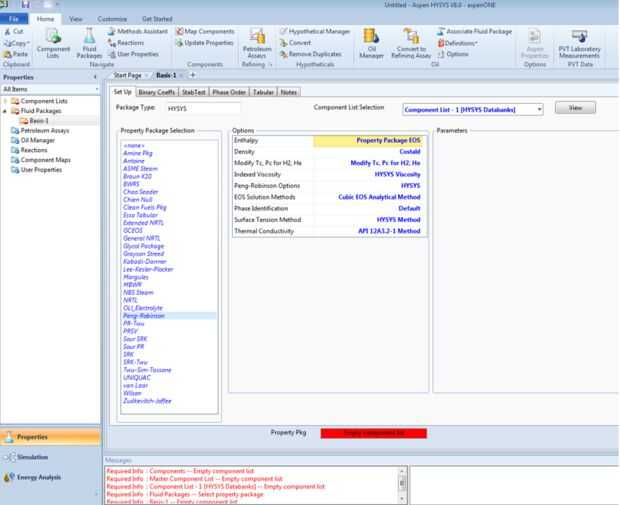
Task: Open the Notes tab
Action: pos(289,92)
